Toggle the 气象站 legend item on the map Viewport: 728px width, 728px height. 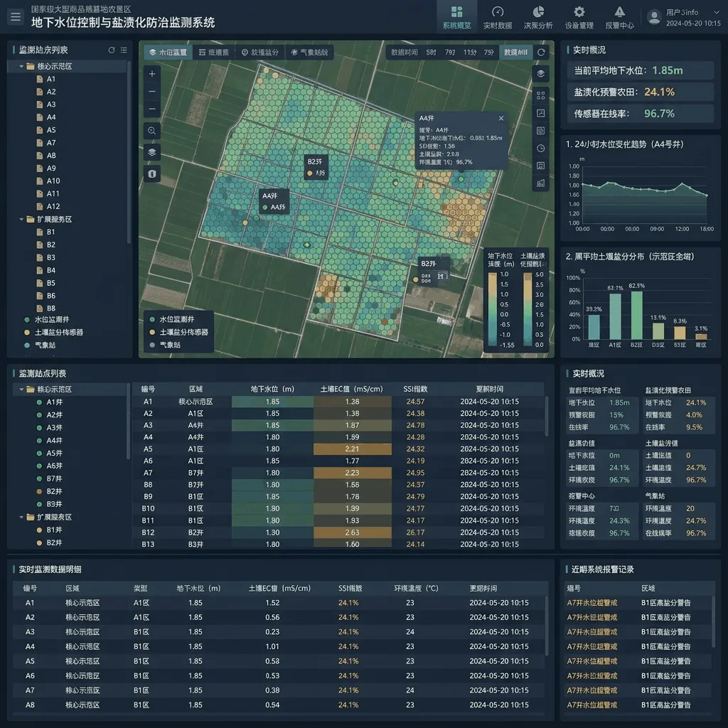[x=165, y=345]
